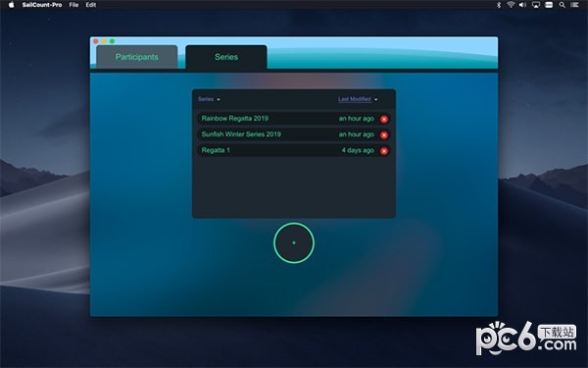Screen dimensions: 588x368
Task: Switch to the Participants tab
Action: click(137, 57)
